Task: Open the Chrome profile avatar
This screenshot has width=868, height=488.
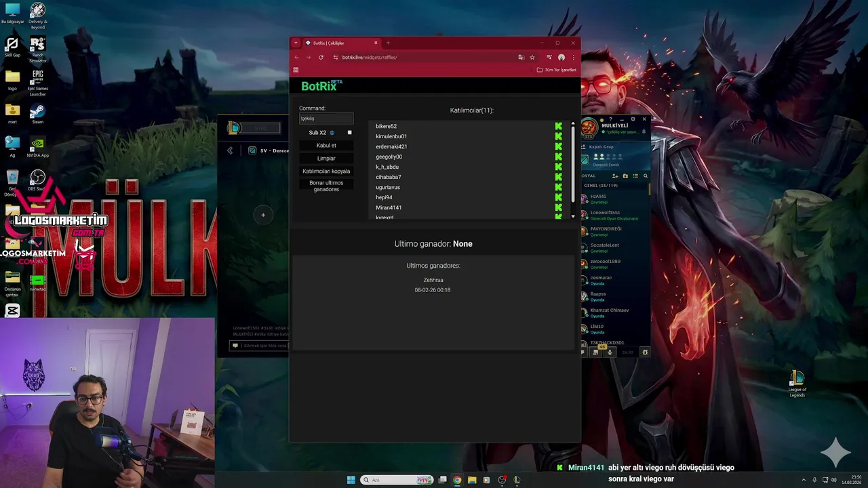Action: [x=561, y=58]
